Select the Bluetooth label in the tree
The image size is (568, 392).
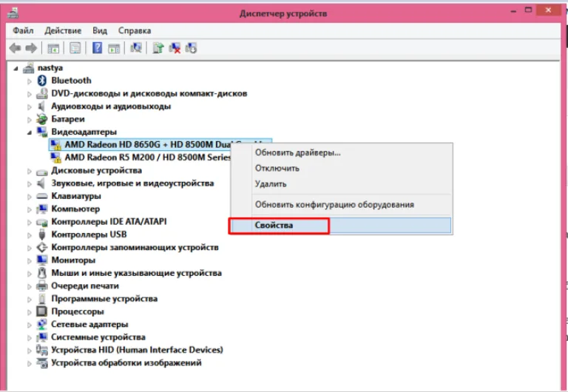71,81
